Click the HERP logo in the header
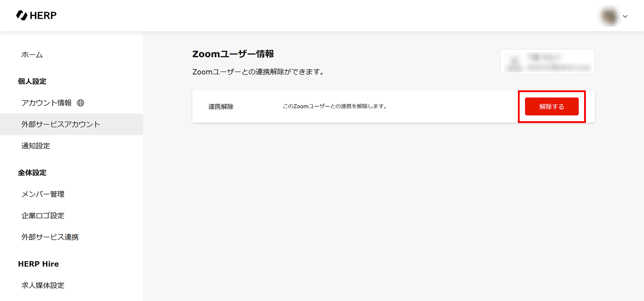This screenshot has width=644, height=301. point(36,16)
